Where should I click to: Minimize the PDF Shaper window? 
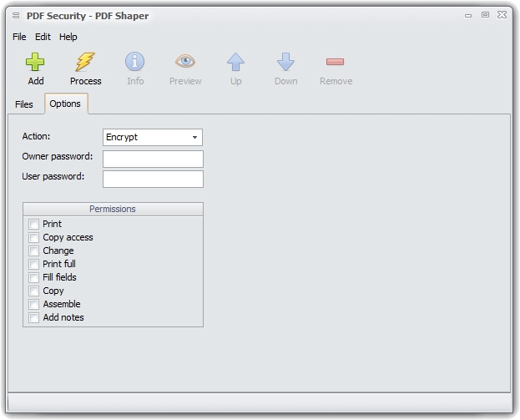coord(468,15)
